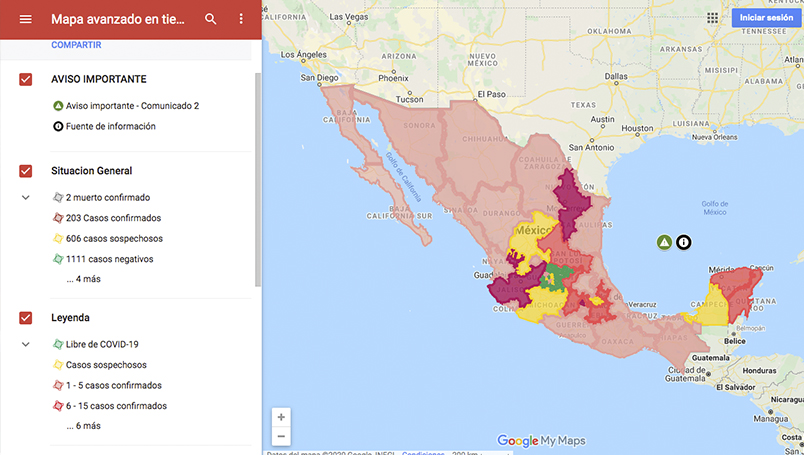Viewport: 804px width, 455px height.
Task: Open the three-dot more options menu
Action: coord(241,19)
